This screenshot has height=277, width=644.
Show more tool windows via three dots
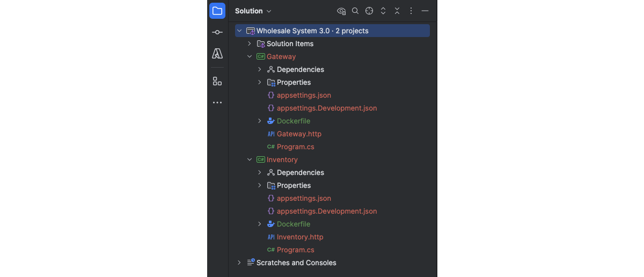217,103
